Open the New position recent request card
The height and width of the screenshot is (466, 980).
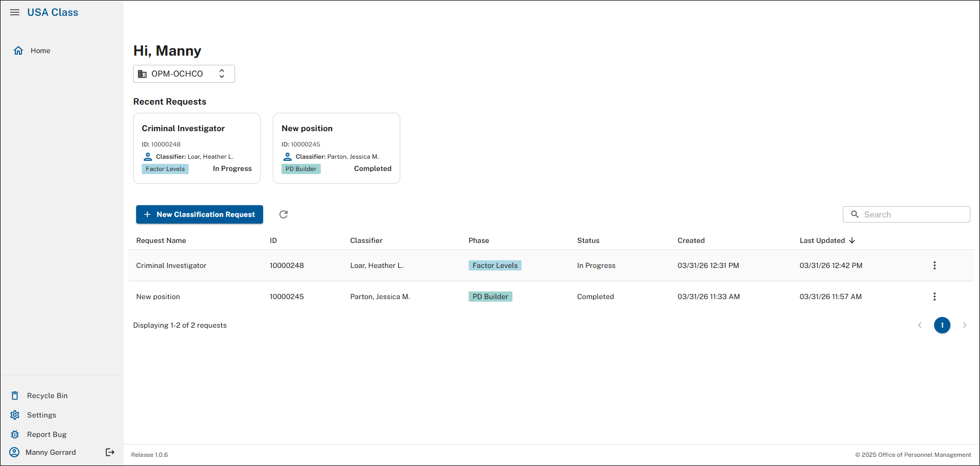(x=337, y=148)
